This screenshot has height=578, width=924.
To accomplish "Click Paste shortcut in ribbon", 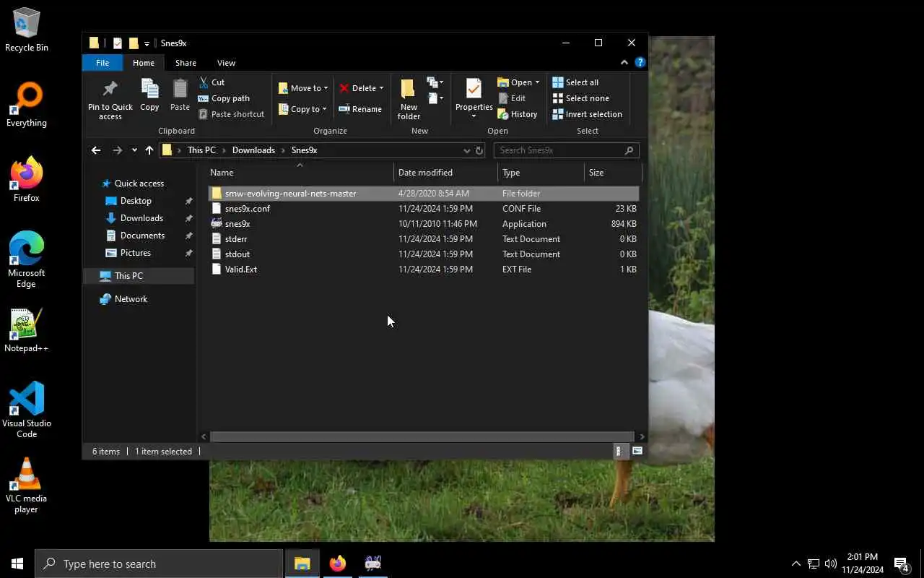I will (231, 114).
